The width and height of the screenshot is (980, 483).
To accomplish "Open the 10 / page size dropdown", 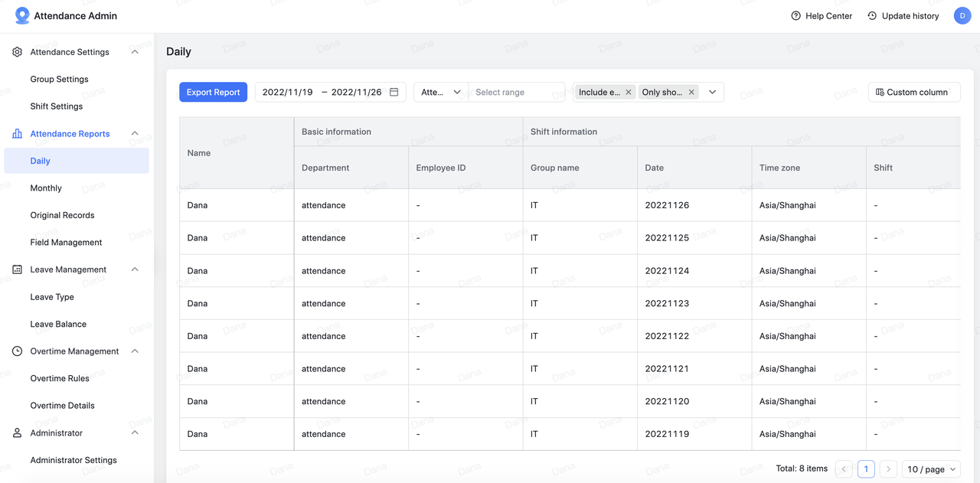I will tap(931, 469).
